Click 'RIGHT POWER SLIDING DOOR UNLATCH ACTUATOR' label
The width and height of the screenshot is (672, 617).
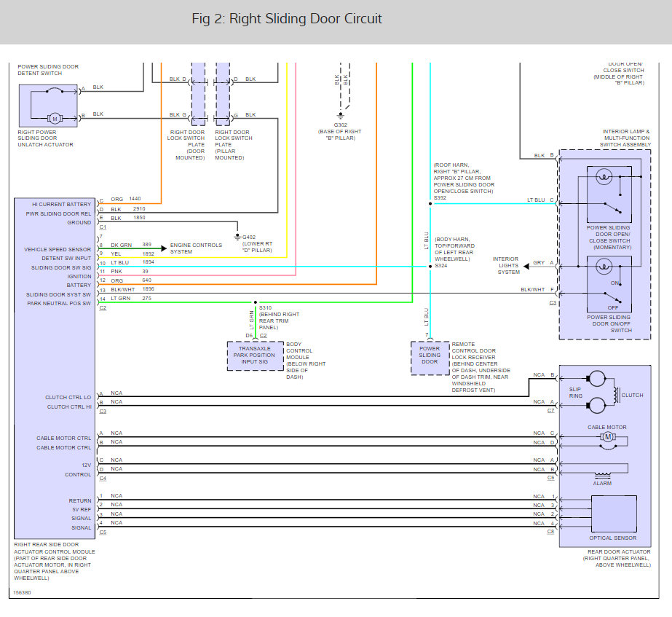point(45,138)
